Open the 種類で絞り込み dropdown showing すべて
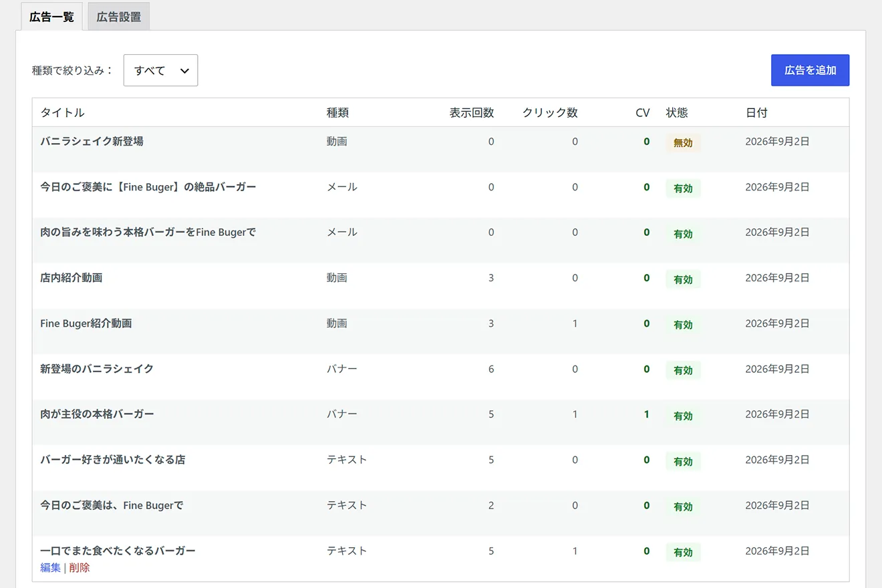Viewport: 882px width, 588px height. tap(160, 70)
